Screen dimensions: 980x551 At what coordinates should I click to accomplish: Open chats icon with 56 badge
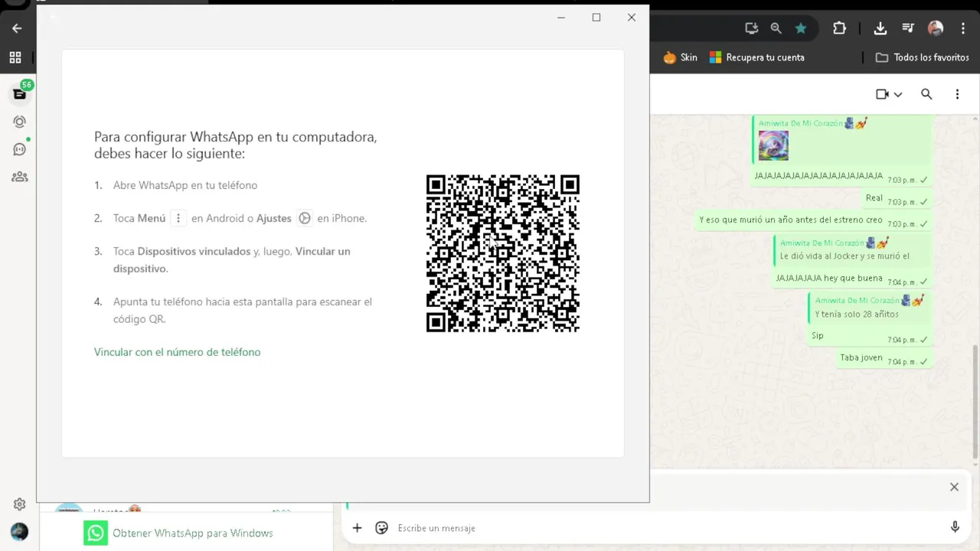pyautogui.click(x=20, y=94)
